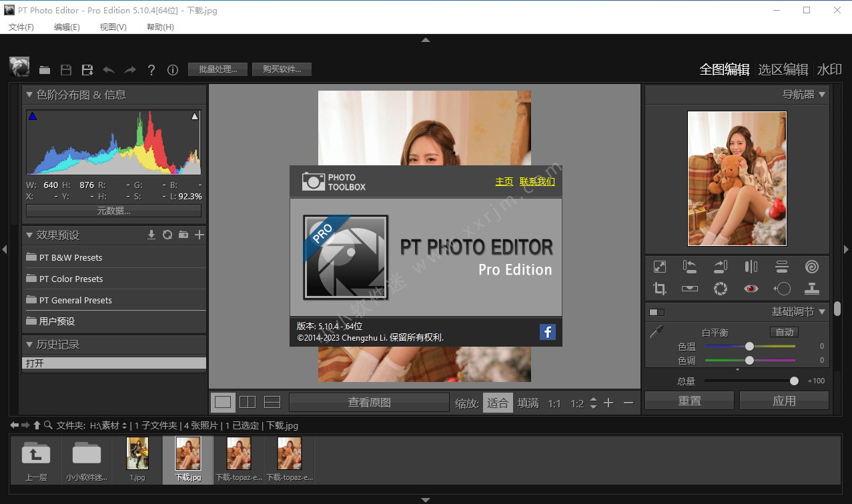Rotate the photo clockwise

(721, 267)
